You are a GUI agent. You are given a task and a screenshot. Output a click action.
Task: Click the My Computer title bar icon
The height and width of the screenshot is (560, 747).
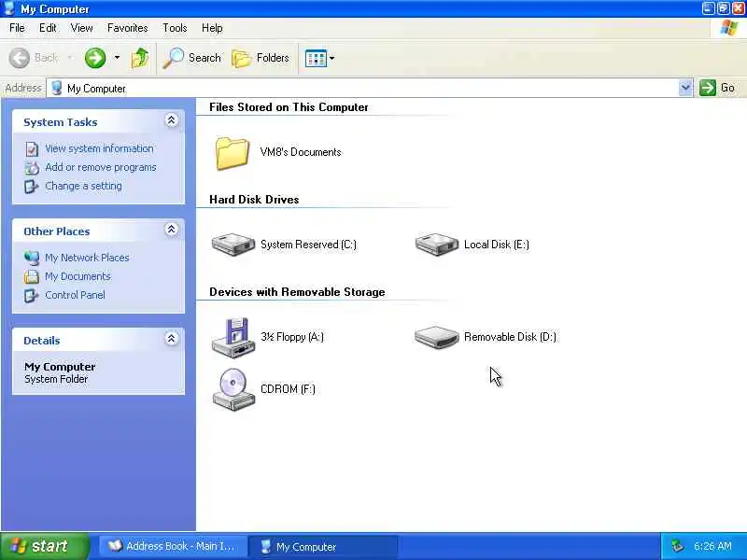(9, 8)
